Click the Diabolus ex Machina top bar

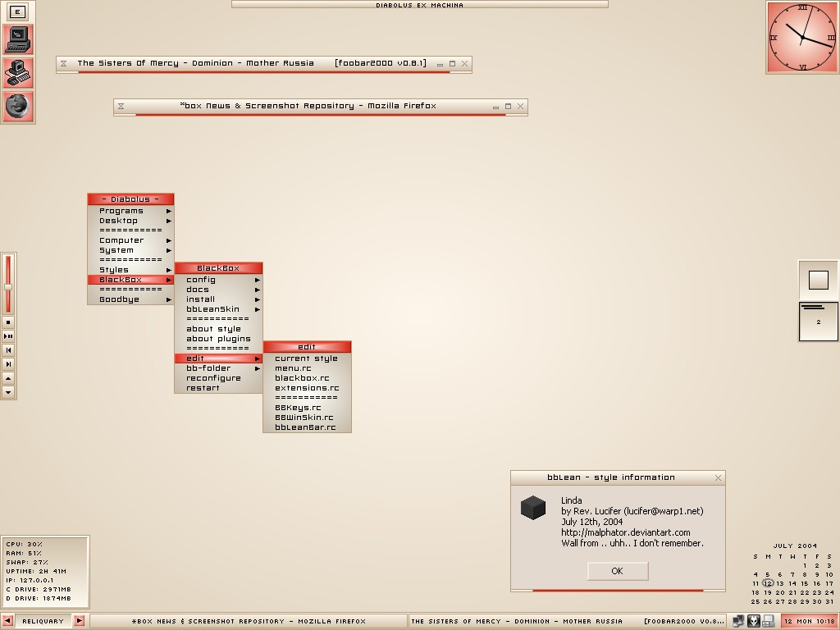click(419, 5)
